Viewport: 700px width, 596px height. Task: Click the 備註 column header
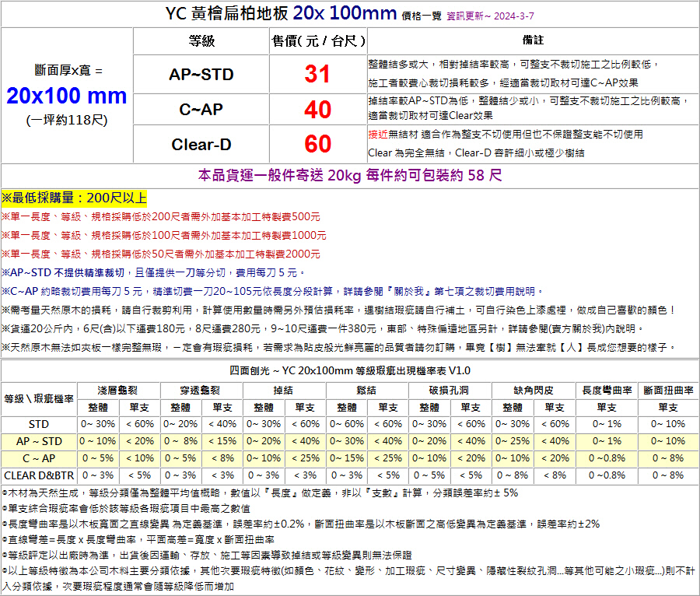pyautogui.click(x=533, y=40)
